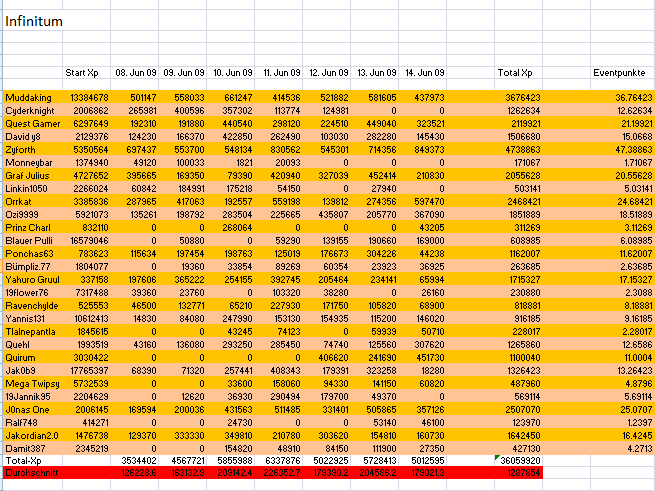Select the Quehl name cell
Image resolution: width=655 pixels, height=491 pixels.
pyautogui.click(x=33, y=344)
